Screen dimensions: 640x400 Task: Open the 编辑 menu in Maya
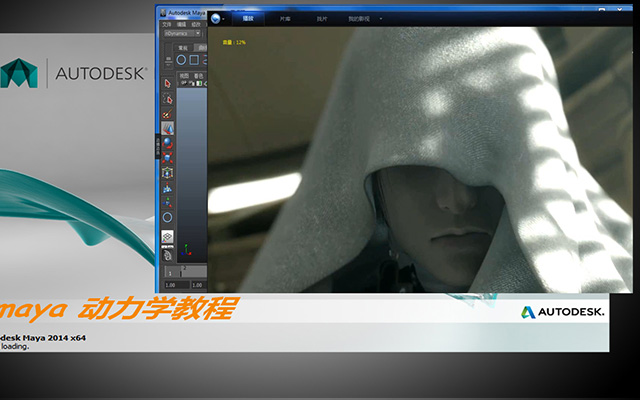181,24
